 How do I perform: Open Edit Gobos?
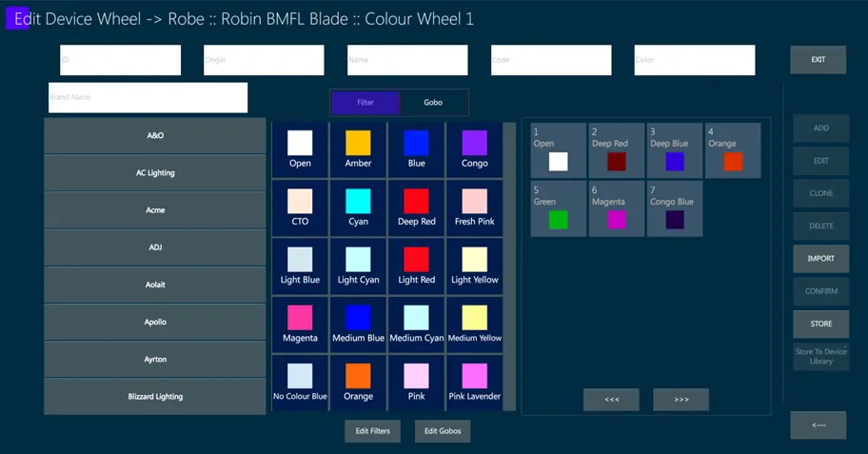coord(443,431)
